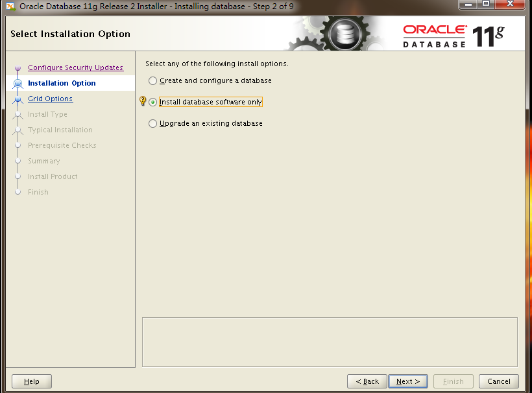Click the empty message box at bottom
The width and height of the screenshot is (532, 393).
click(330, 342)
